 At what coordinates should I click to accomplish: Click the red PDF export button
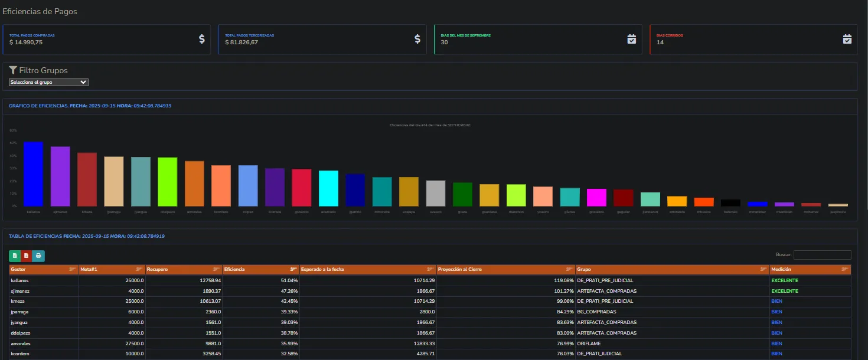(26, 256)
